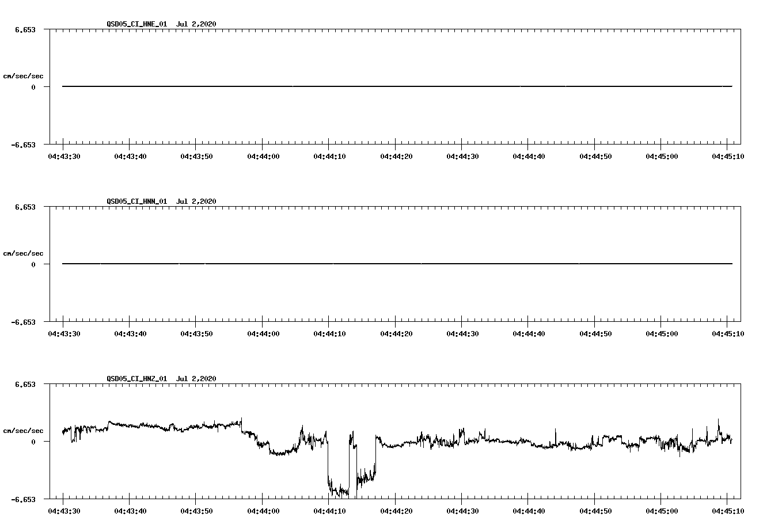Click the 0 axis label of HNE plot
The width and height of the screenshot is (782, 532).
point(33,87)
